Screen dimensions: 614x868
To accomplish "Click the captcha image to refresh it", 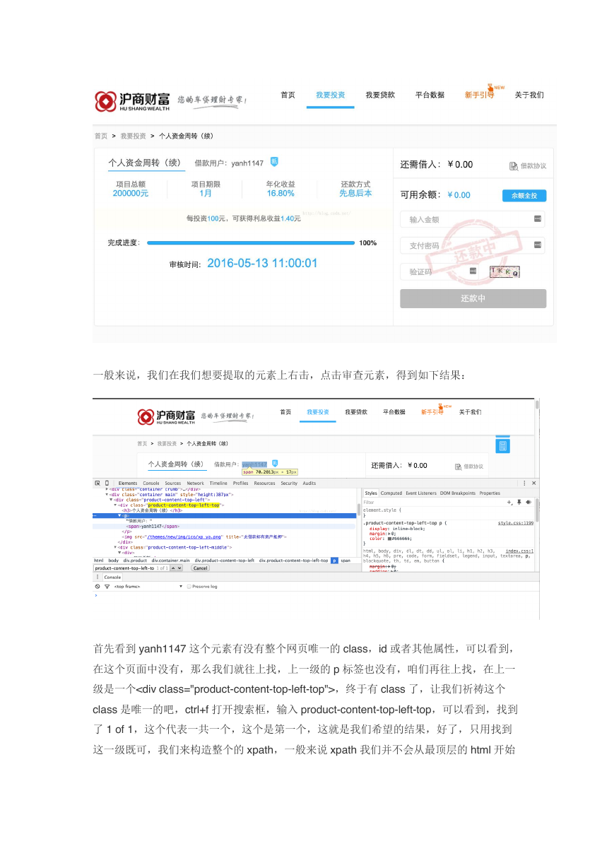I will [x=504, y=271].
